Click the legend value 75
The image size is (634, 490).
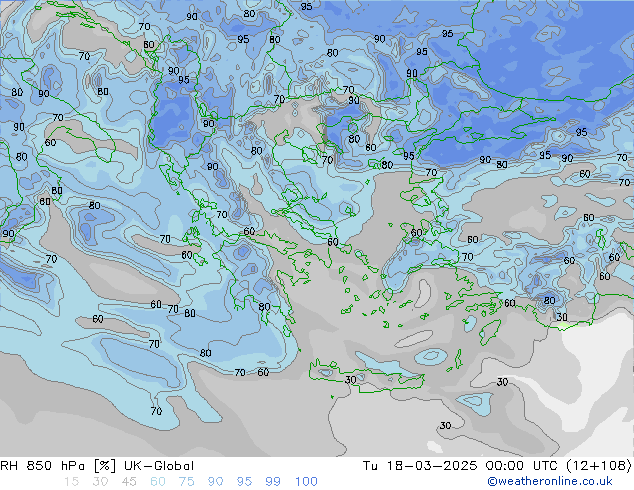tap(187, 482)
